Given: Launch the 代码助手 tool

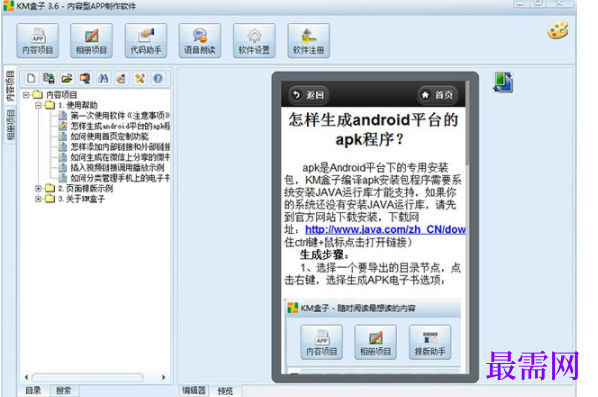Looking at the screenshot, I should [146, 40].
